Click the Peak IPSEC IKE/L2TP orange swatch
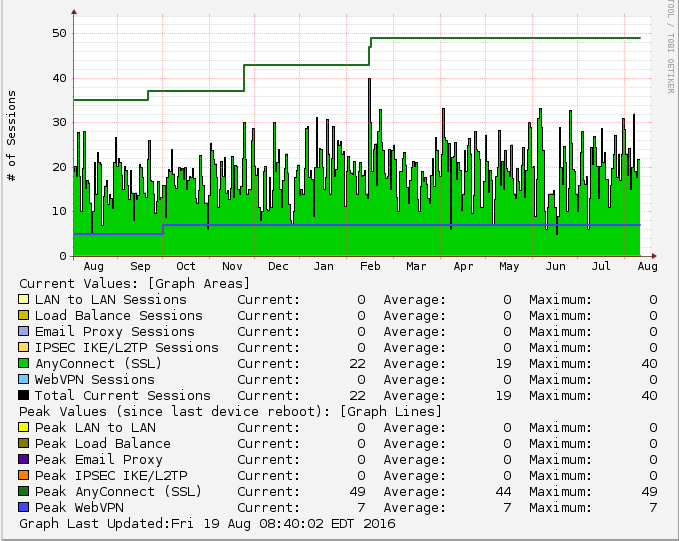 pos(23,475)
